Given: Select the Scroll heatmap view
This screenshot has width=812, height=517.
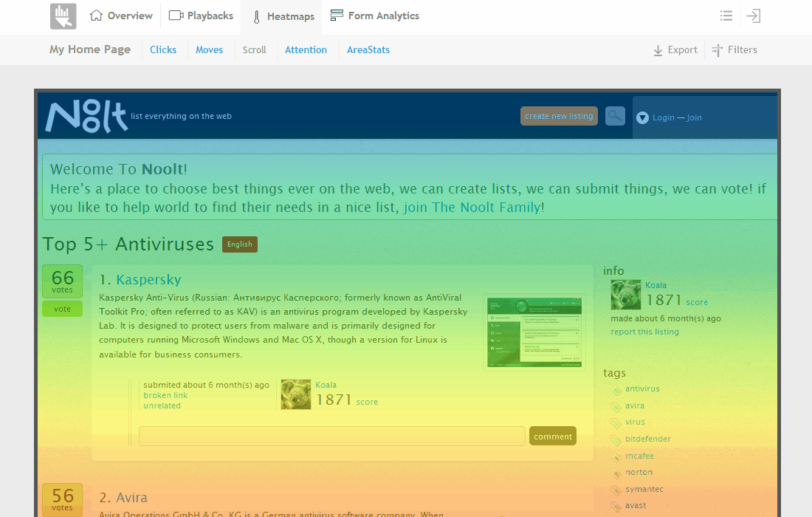Looking at the screenshot, I should [254, 49].
